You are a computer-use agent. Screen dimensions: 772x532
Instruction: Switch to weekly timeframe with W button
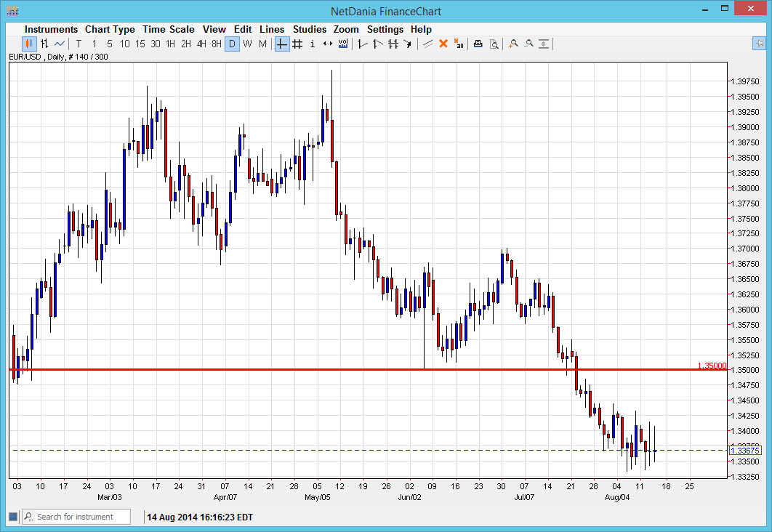[x=248, y=44]
